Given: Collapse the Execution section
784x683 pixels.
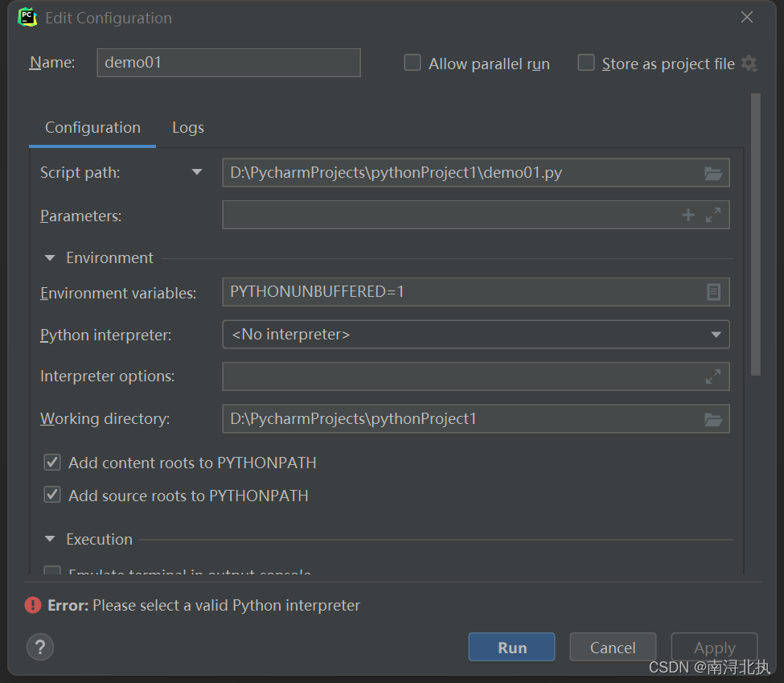Looking at the screenshot, I should (49, 539).
